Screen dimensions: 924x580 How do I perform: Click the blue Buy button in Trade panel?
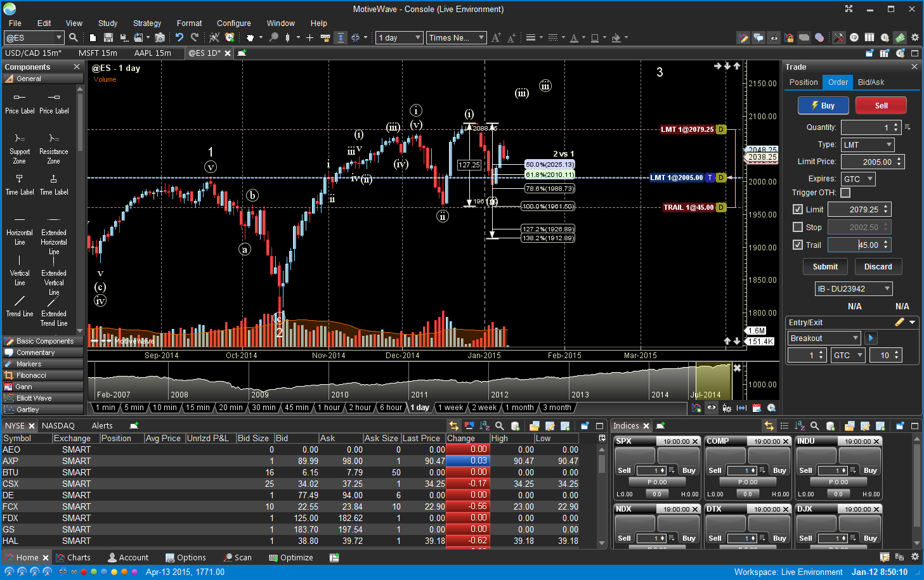coord(823,105)
